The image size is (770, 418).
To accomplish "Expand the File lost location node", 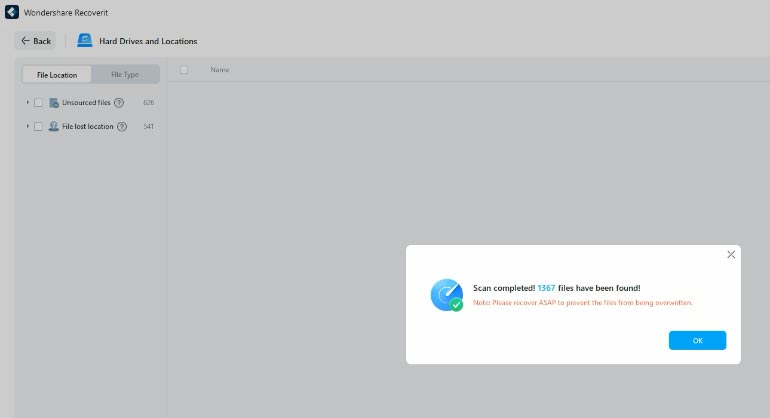I will [28, 126].
